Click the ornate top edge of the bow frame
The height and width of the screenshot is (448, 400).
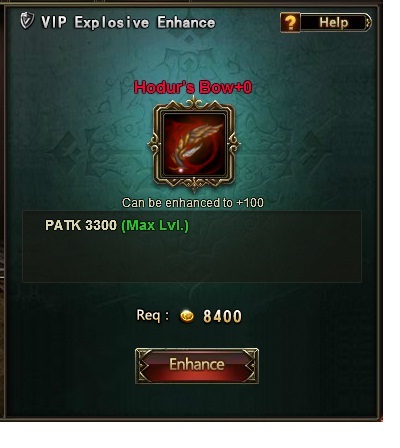(194, 101)
